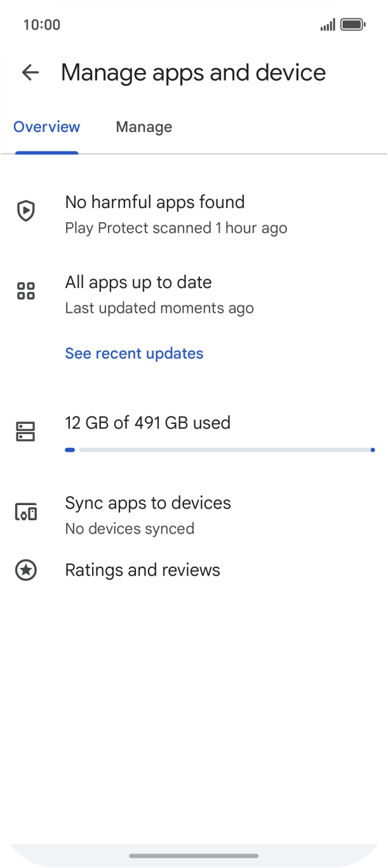Tap the battery status icon

[352, 25]
